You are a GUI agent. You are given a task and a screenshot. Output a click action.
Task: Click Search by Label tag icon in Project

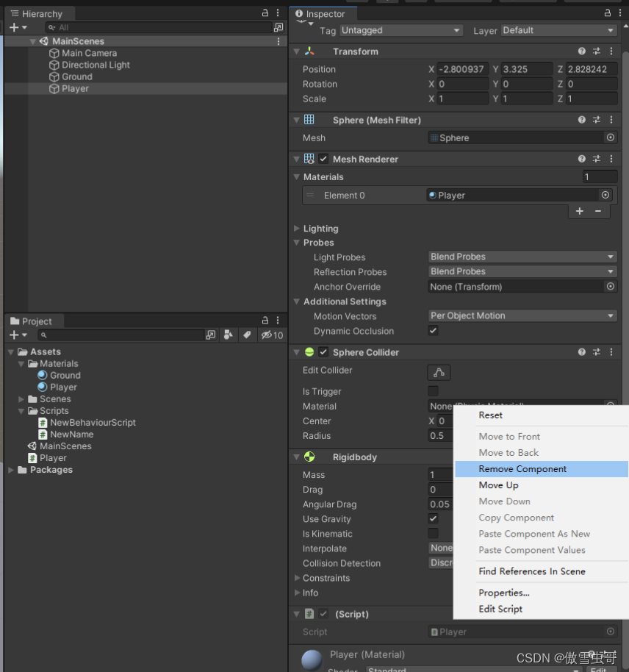click(247, 335)
